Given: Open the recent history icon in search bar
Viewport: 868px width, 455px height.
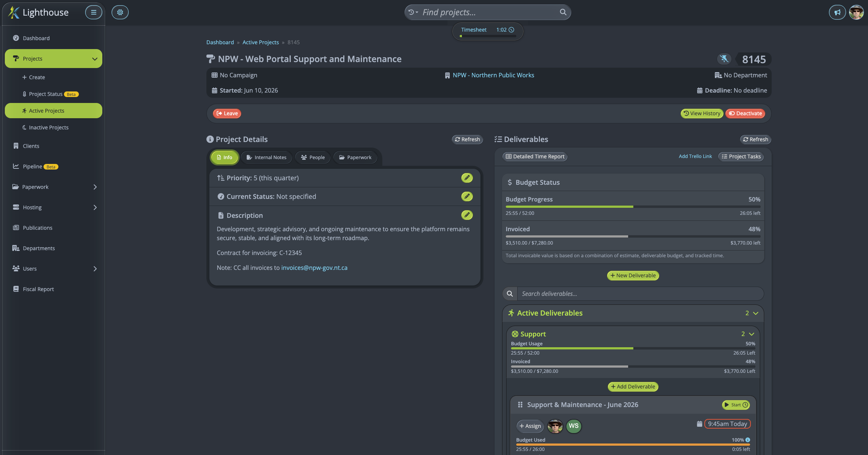Looking at the screenshot, I should click(x=413, y=12).
